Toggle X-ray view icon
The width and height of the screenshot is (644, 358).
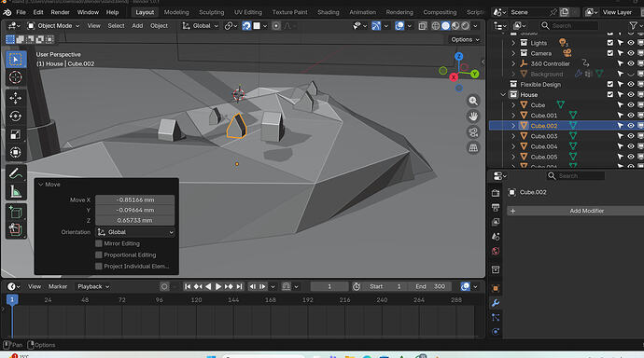tap(423, 26)
